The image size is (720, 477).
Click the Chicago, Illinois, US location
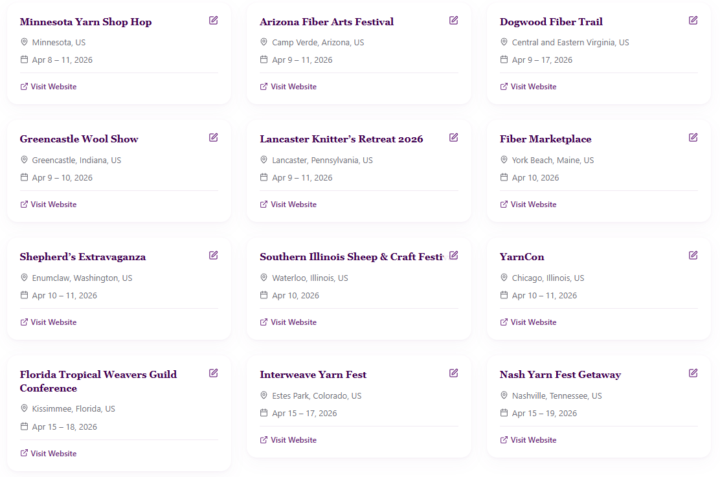pyautogui.click(x=548, y=278)
